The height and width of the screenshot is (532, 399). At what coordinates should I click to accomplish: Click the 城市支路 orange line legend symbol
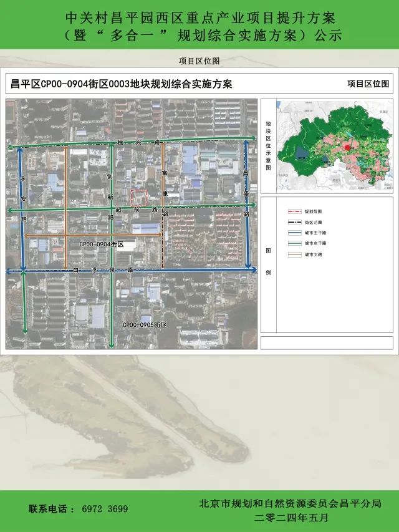[294, 254]
